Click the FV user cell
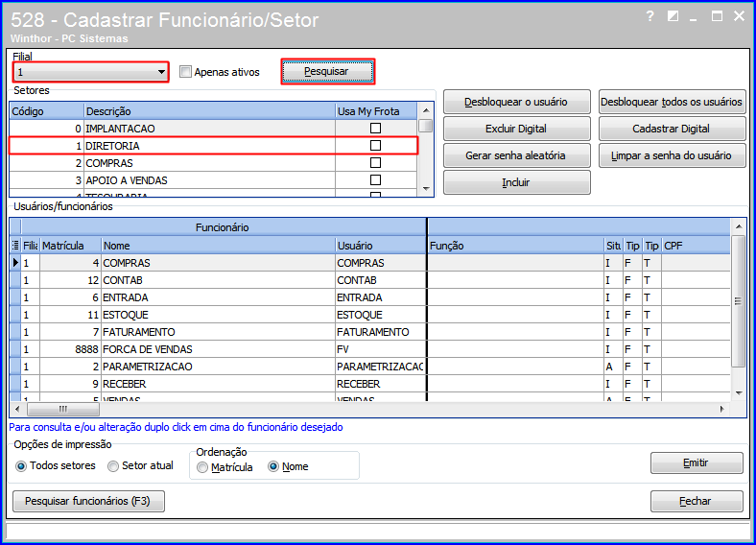 381,349
